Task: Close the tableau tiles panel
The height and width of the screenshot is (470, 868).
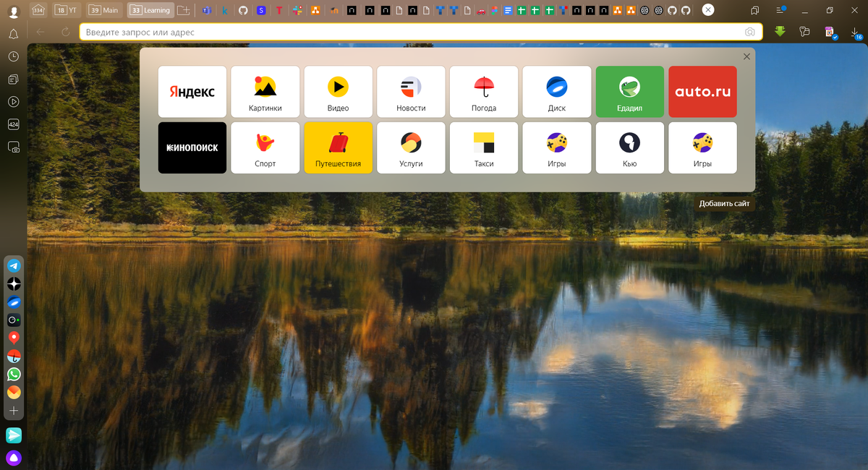Action: click(746, 56)
